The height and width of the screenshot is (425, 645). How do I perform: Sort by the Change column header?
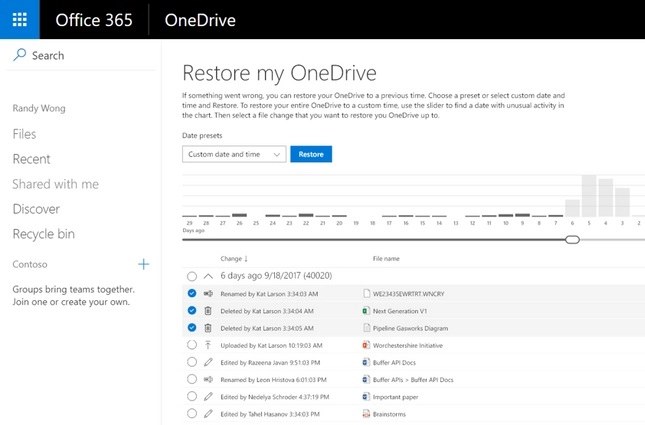pyautogui.click(x=234, y=258)
